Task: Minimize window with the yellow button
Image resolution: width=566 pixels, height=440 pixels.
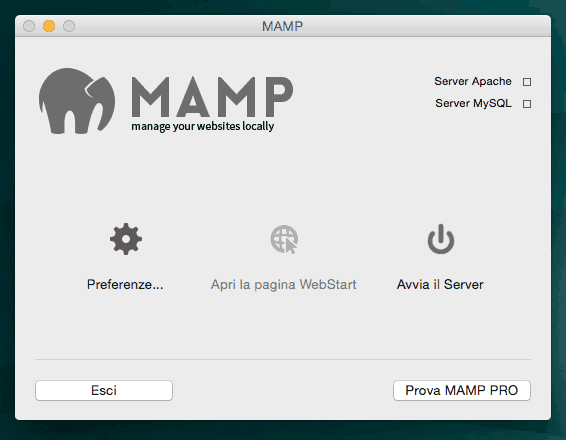Action: coord(49,26)
